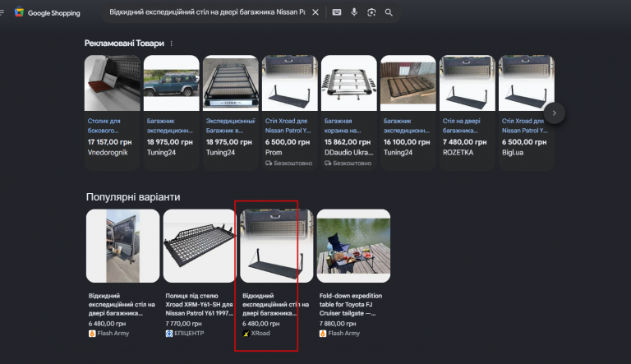631x364 pixels.
Task: Select the 7 770,00 грн price
Action: coord(183,324)
